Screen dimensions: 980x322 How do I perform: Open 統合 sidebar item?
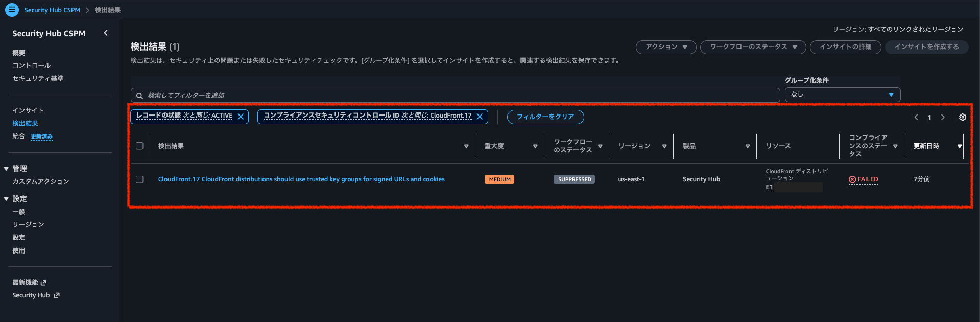click(19, 136)
